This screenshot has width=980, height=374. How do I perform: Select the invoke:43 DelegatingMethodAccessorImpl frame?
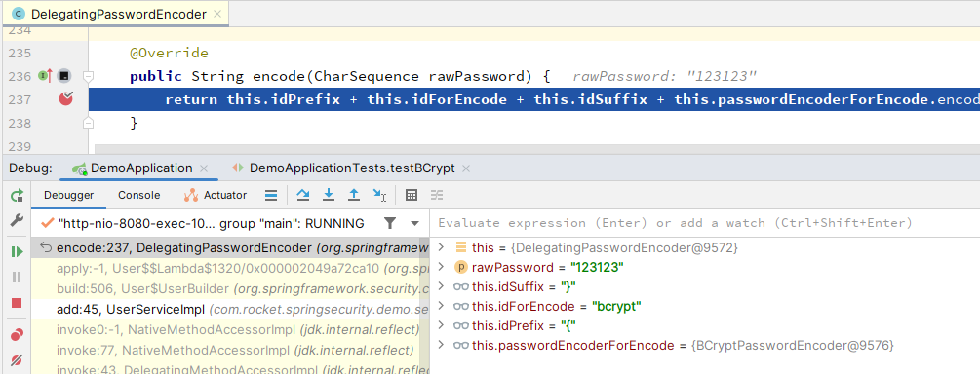tap(230, 368)
